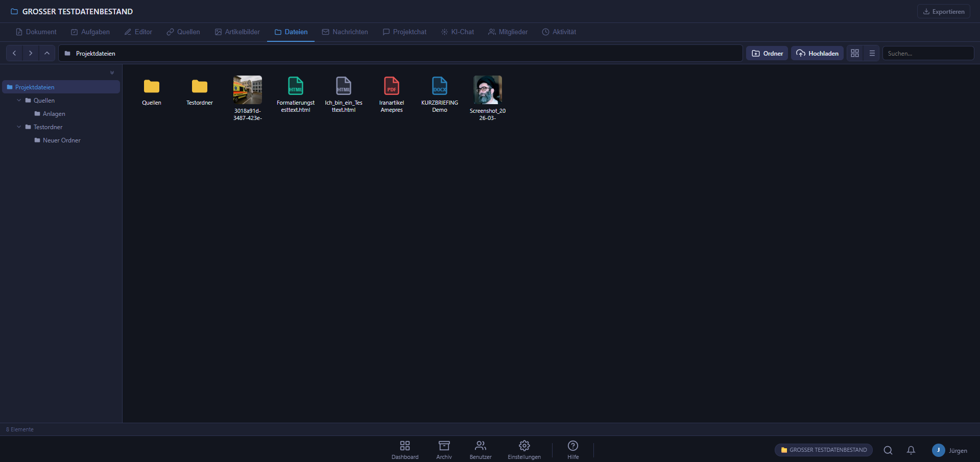Click the Exportieren button

click(943, 11)
